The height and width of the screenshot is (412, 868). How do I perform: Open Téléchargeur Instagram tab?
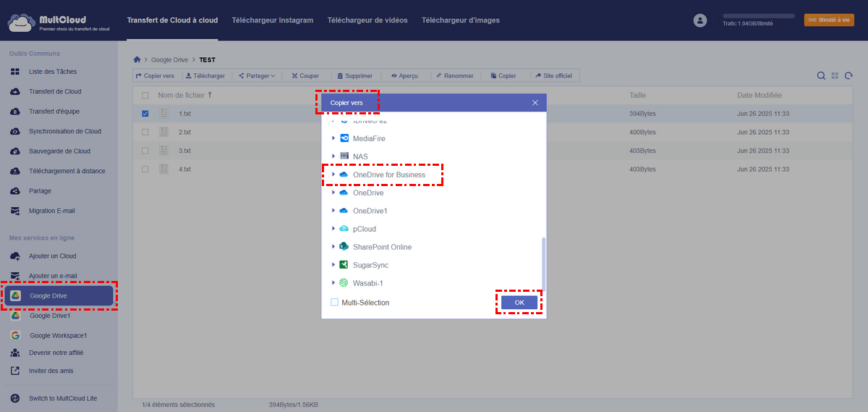[x=273, y=20]
